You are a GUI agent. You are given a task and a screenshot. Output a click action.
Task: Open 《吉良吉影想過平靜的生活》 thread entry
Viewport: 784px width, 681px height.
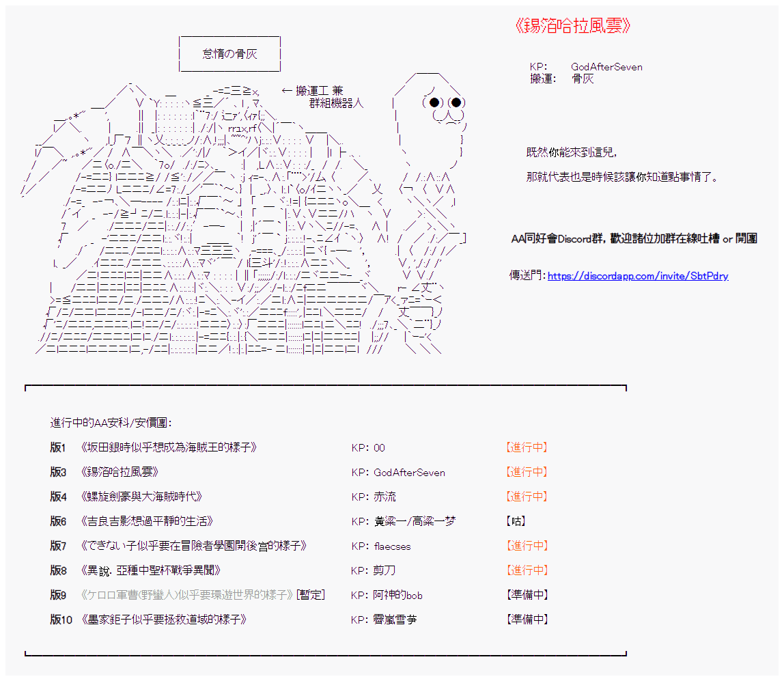[147, 522]
